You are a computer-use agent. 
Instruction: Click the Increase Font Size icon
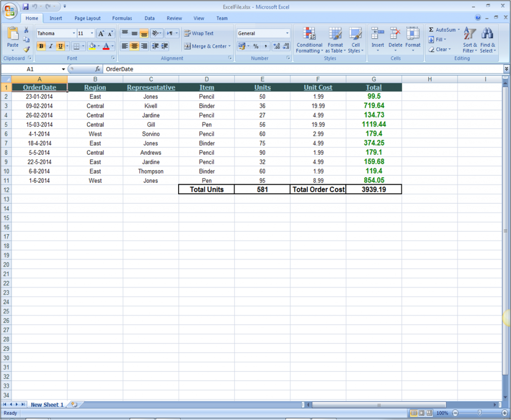click(x=101, y=33)
